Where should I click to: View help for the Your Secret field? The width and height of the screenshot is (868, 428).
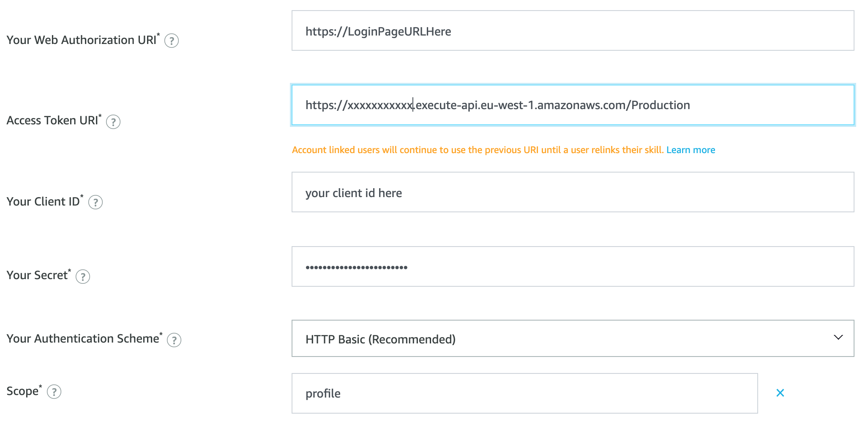(83, 277)
